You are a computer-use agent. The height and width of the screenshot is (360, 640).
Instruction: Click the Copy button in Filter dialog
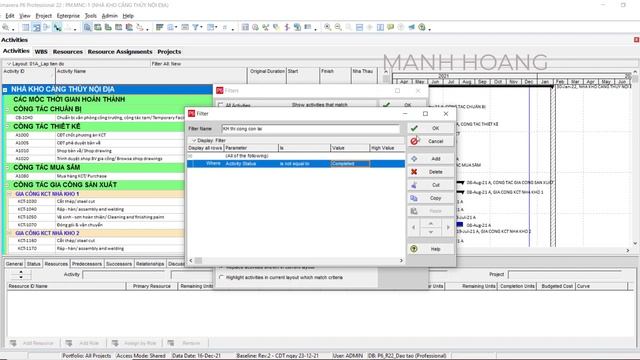431,198
